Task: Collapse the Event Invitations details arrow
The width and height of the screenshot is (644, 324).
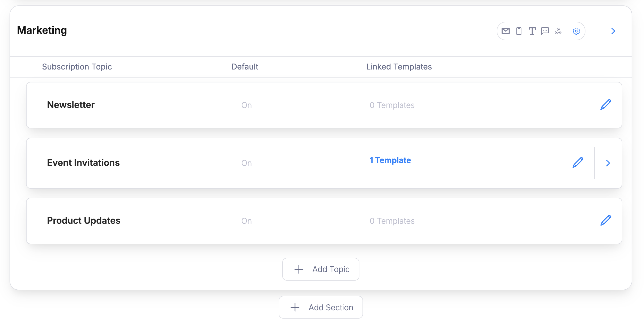Action: (x=608, y=163)
